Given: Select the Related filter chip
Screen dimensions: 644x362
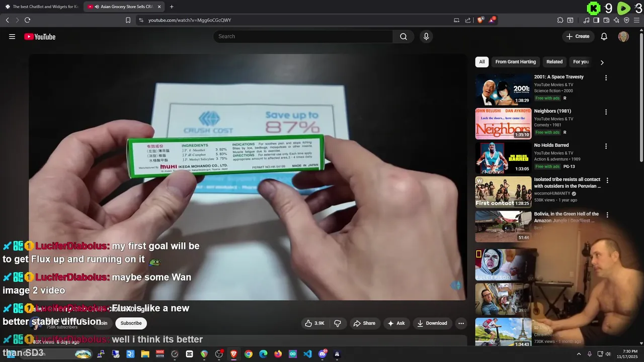Looking at the screenshot, I should coord(554,62).
